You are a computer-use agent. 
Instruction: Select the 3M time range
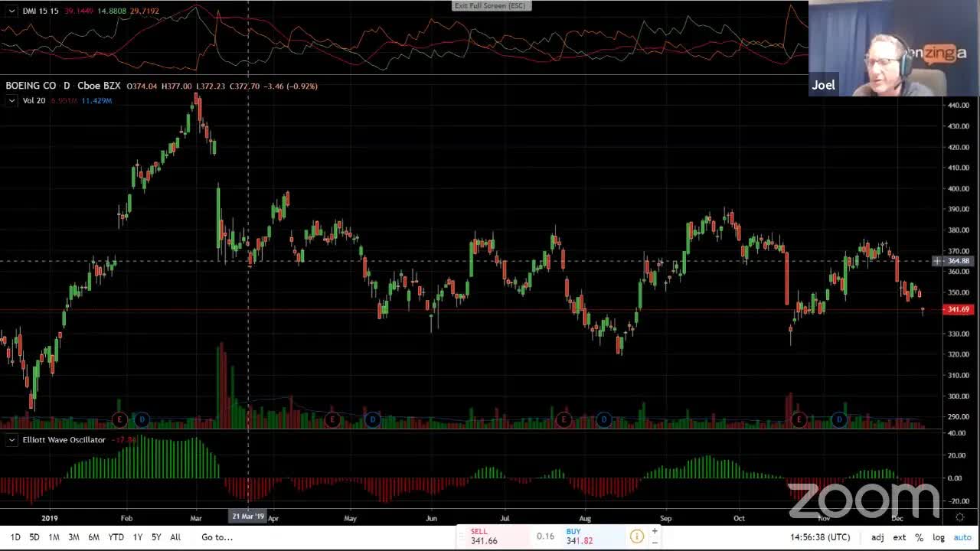coord(73,537)
